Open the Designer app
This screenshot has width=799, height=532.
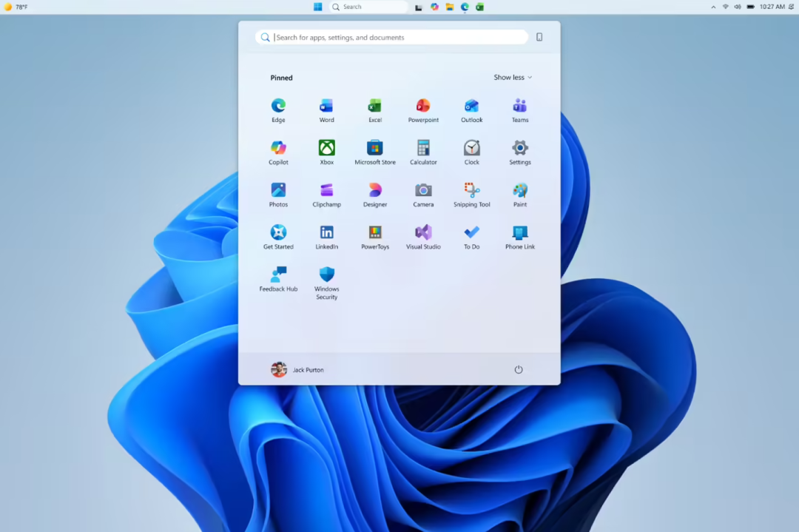pos(375,195)
